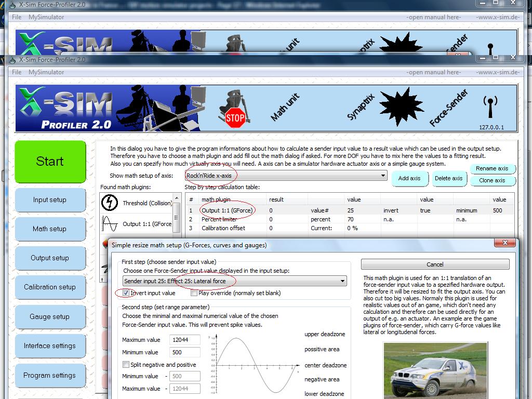Image resolution: width=532 pixels, height=399 pixels.
Task: Click the upper deadzone label
Action: tap(325, 334)
